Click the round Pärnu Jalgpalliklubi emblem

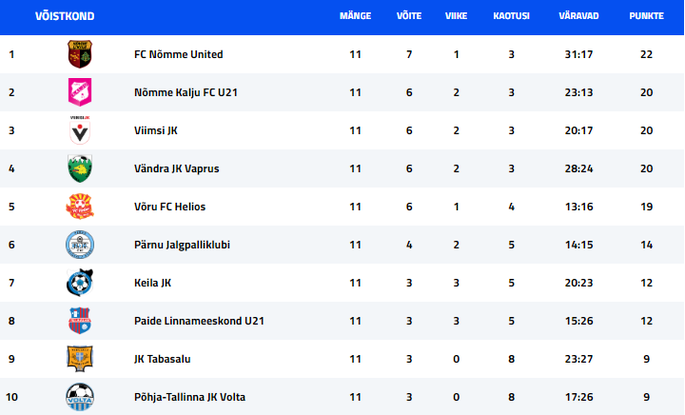click(x=80, y=244)
